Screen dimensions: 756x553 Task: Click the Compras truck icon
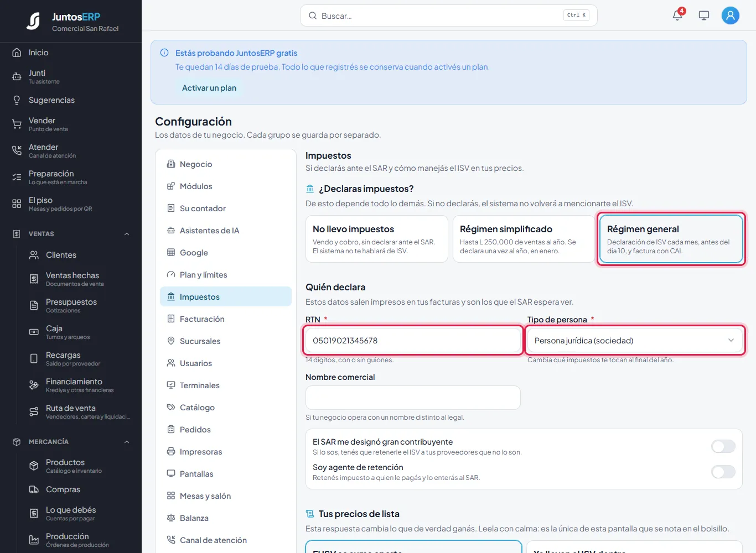[34, 489]
